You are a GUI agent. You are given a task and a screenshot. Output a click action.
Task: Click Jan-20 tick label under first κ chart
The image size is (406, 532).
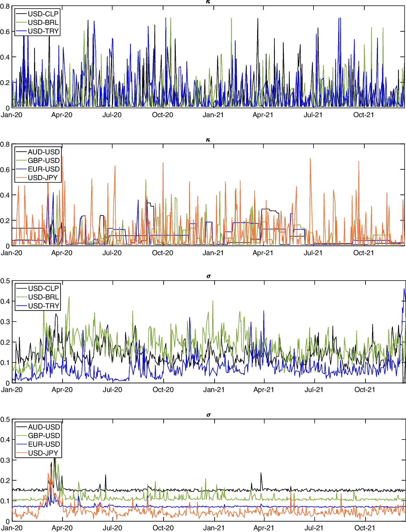[x=11, y=115]
